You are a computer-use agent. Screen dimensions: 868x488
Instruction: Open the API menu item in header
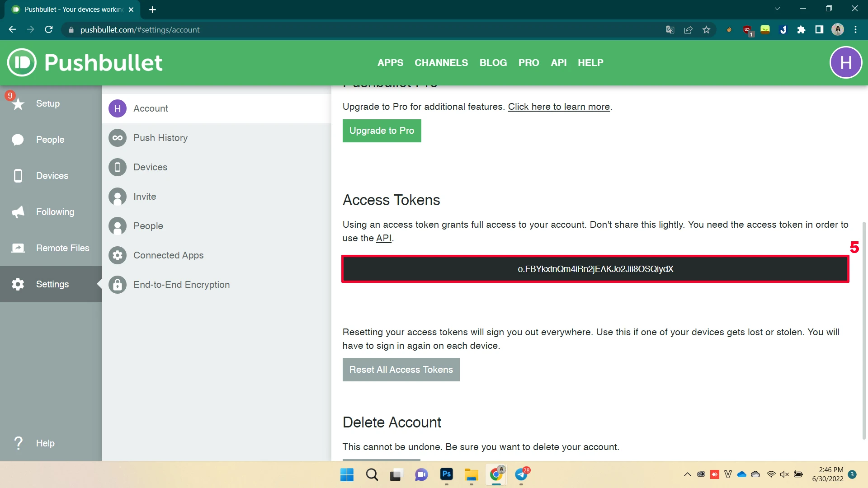click(559, 63)
